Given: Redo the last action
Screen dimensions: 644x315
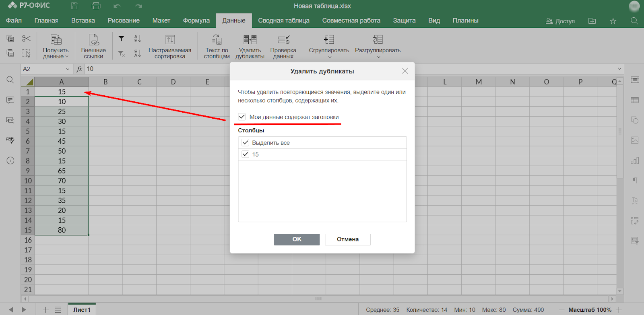Looking at the screenshot, I should [x=138, y=6].
